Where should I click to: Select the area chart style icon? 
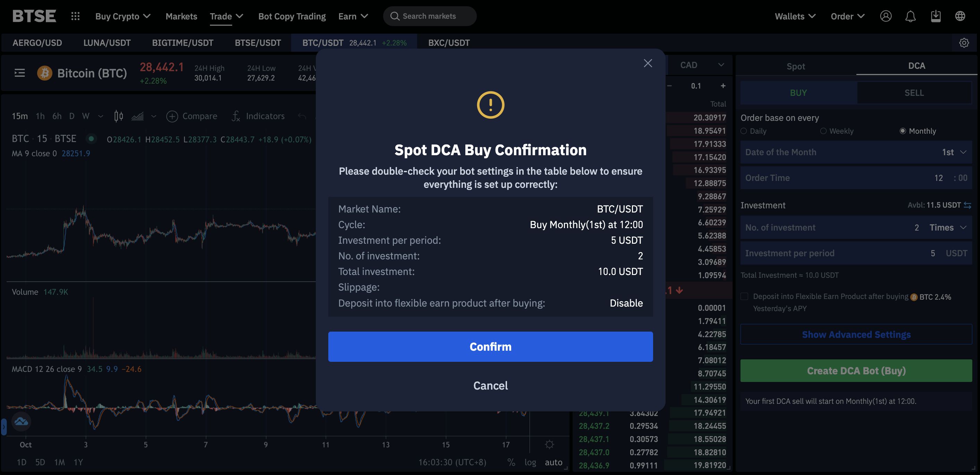tap(137, 116)
